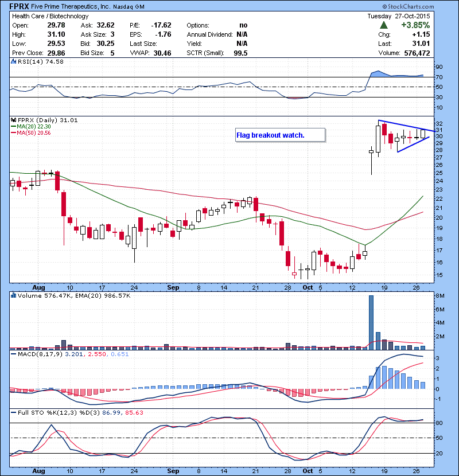The height and width of the screenshot is (476, 459).
Task: Click the SCTR (Small) value 99.5
Action: click(240, 53)
